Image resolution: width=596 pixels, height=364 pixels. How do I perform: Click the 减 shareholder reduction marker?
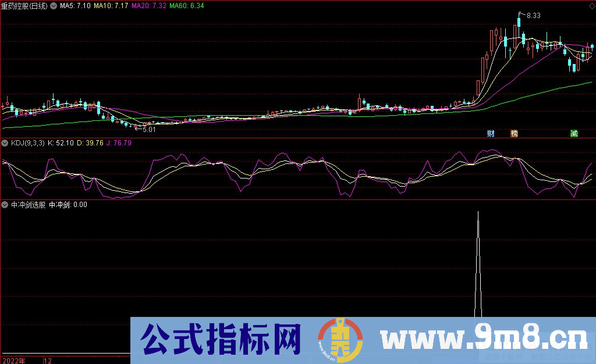pyautogui.click(x=574, y=133)
